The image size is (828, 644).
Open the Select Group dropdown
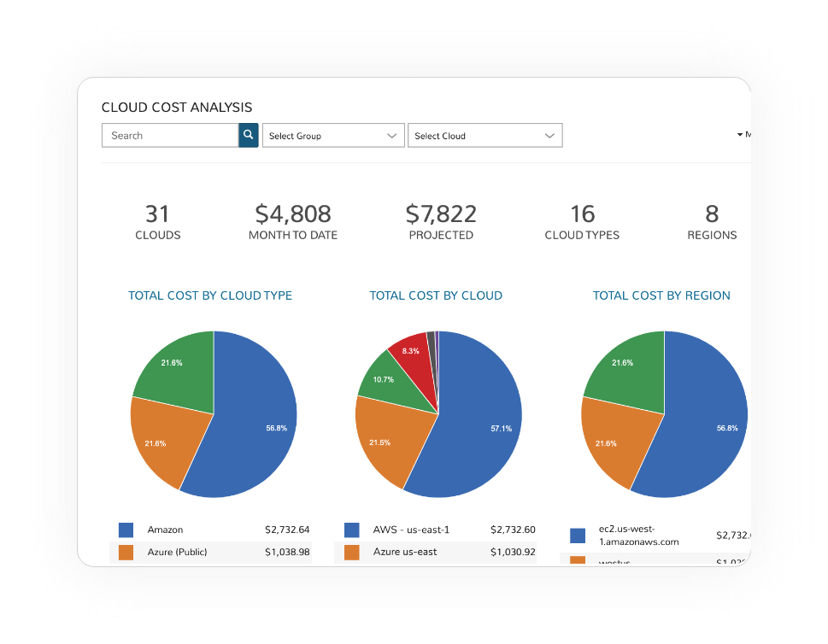point(332,136)
